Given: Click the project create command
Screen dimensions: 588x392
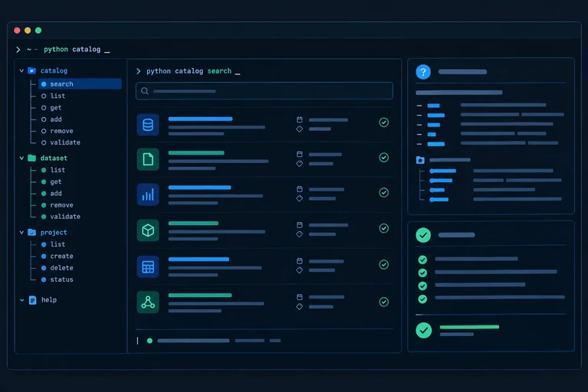Looking at the screenshot, I should pyautogui.click(x=61, y=256).
